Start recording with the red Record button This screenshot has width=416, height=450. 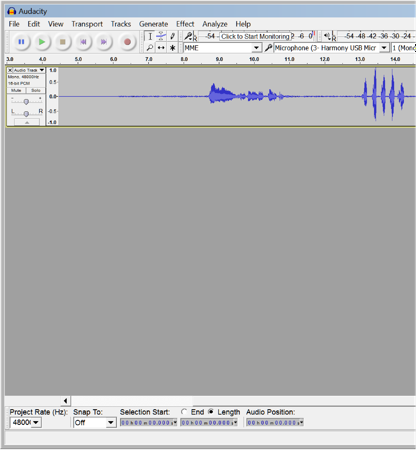coord(127,42)
